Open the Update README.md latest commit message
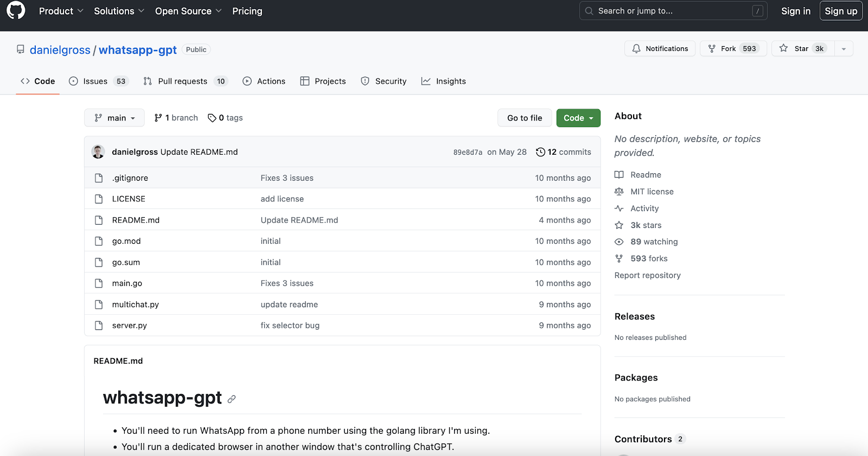This screenshot has height=456, width=868. pyautogui.click(x=199, y=152)
